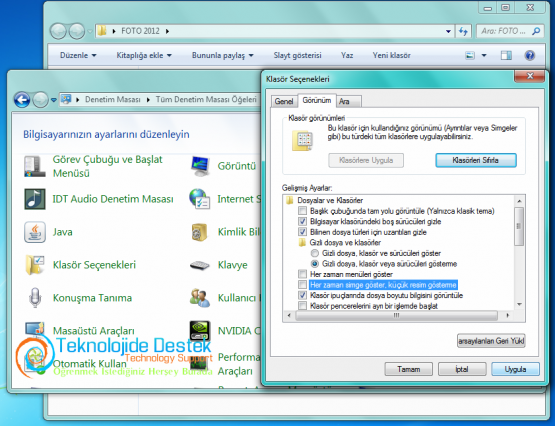The height and width of the screenshot is (426, 555).
Task: Click Dosyalar ve Klasörler folder icon
Action: (x=290, y=201)
